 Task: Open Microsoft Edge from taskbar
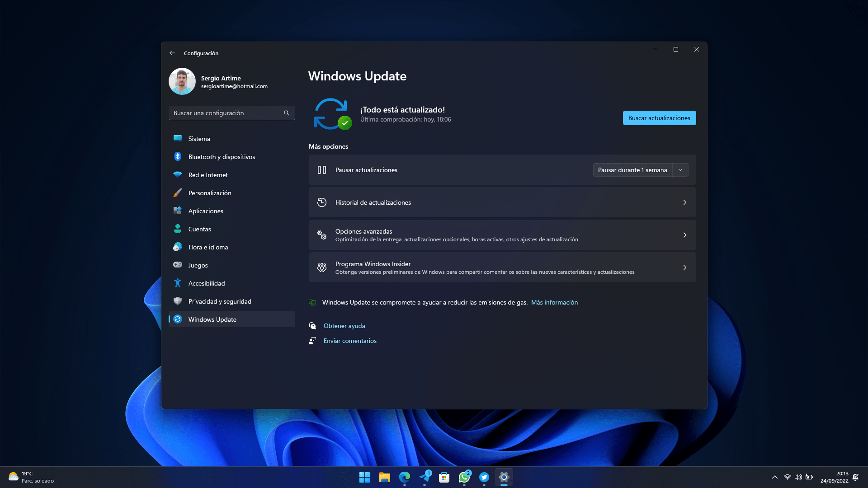[x=405, y=477]
